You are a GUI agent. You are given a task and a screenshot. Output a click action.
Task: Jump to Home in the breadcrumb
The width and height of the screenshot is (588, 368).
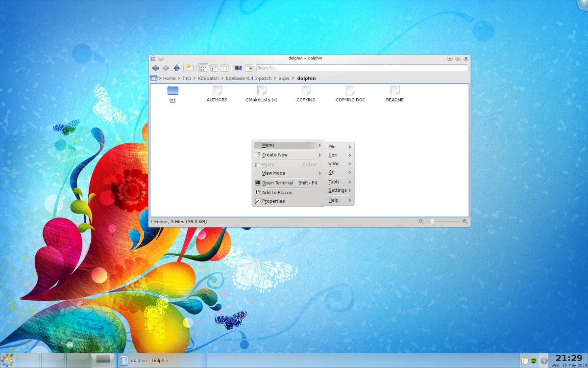tap(169, 78)
